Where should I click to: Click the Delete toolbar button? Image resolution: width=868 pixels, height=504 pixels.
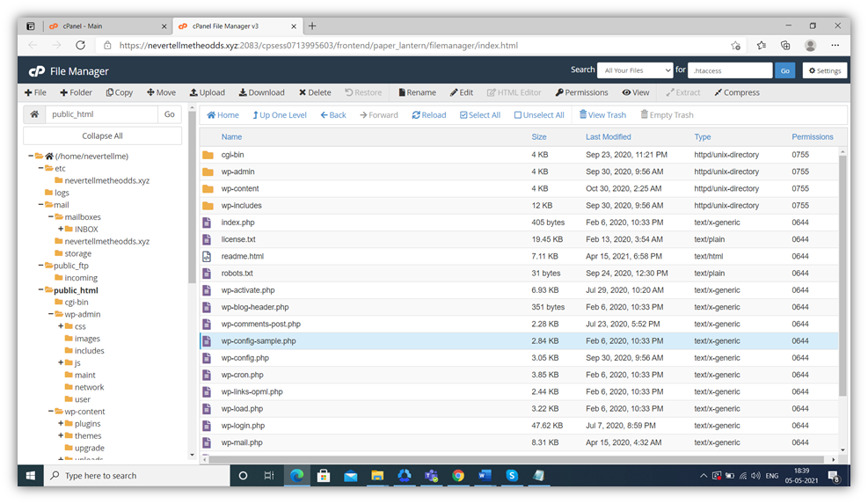(315, 92)
